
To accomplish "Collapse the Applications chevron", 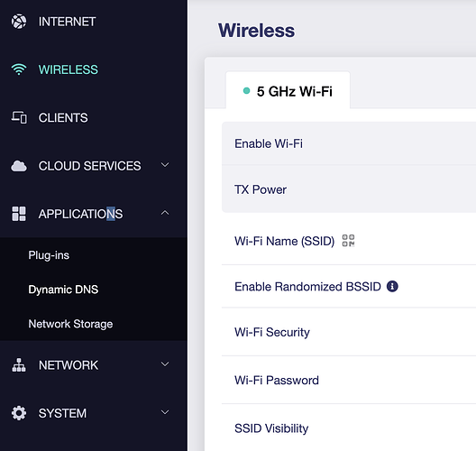I will 165,213.
